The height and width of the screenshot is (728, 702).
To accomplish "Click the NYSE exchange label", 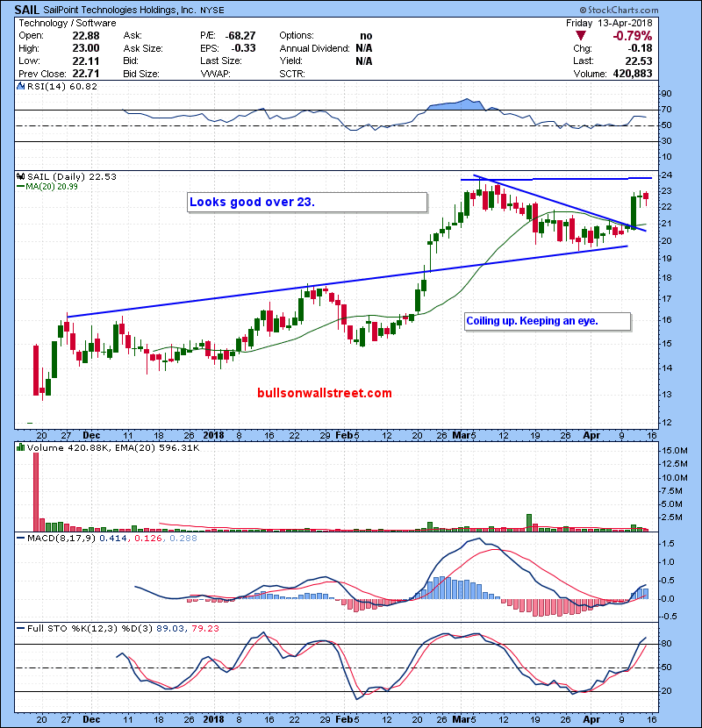I will coord(212,11).
